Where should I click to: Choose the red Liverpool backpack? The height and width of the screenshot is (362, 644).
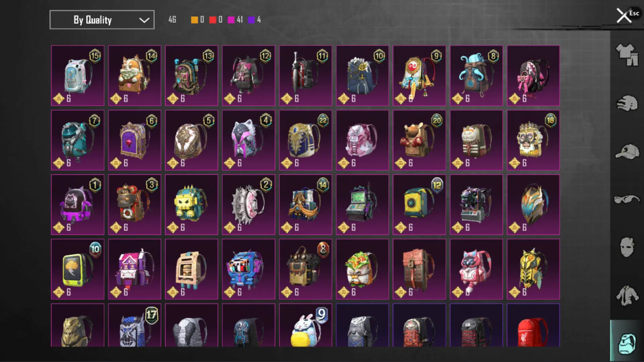coord(533,325)
